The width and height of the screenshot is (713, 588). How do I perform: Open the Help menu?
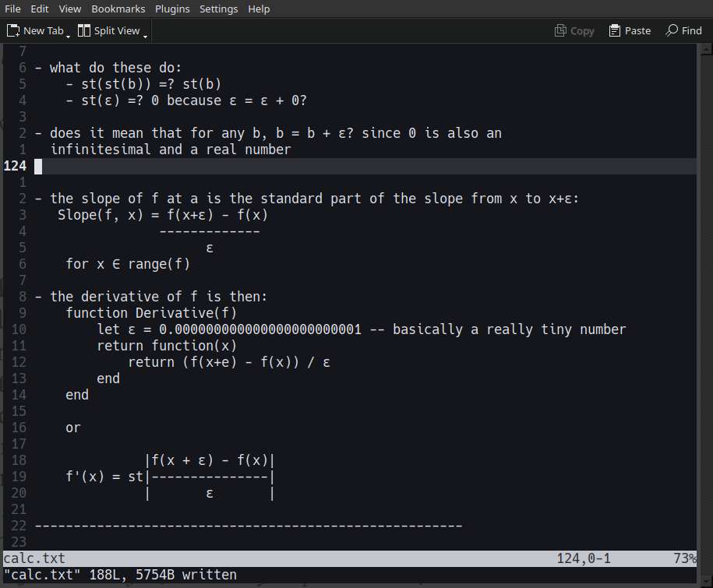(259, 9)
